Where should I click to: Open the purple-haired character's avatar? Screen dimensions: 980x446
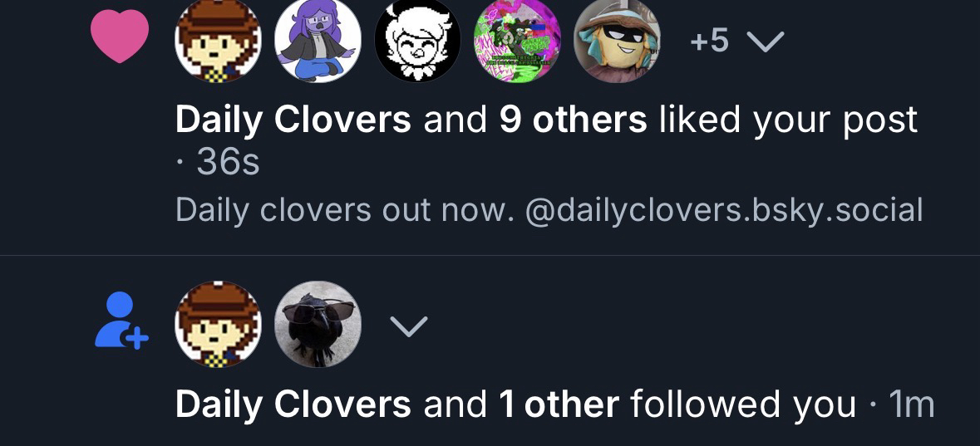[318, 41]
